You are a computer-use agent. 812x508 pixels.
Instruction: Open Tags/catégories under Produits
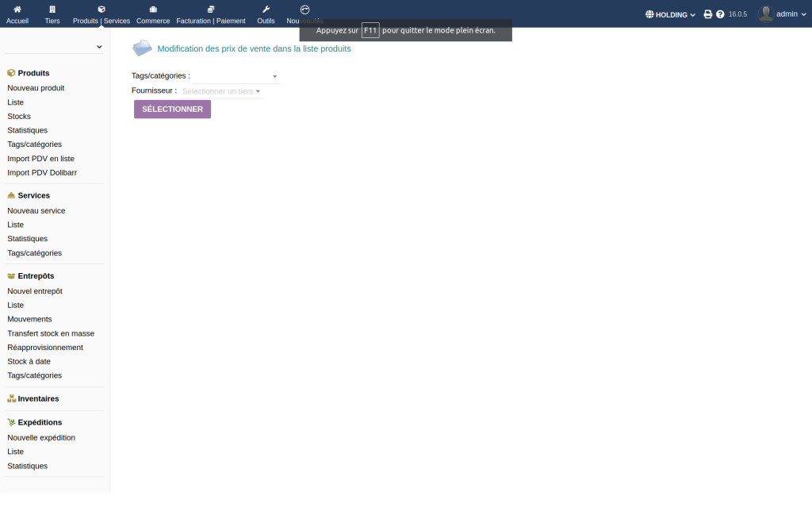pyautogui.click(x=35, y=144)
